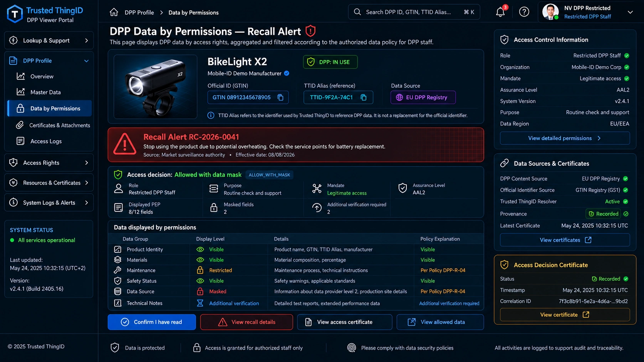Viewport: 644px width, 362px height.
Task: Click the Masked lock on Data Source row
Action: pos(200,291)
